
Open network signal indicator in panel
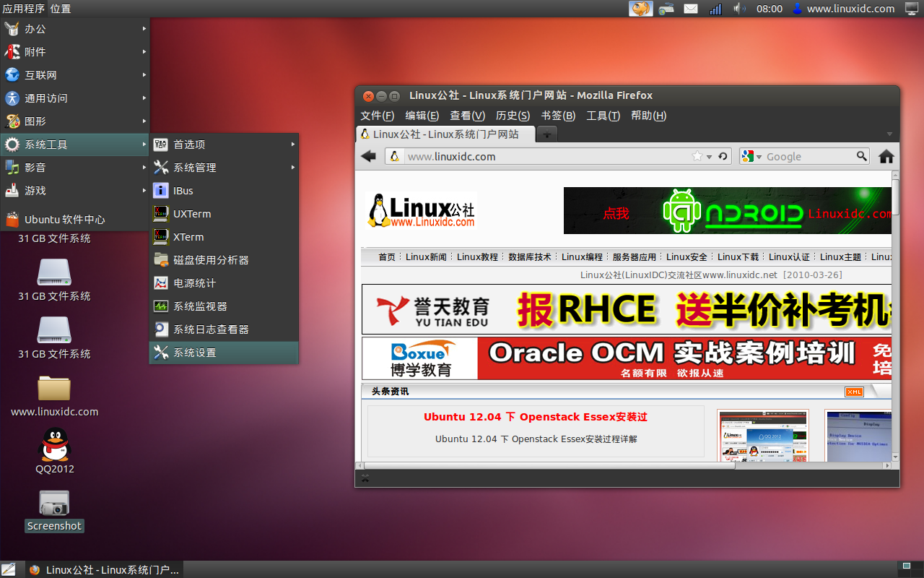715,9
